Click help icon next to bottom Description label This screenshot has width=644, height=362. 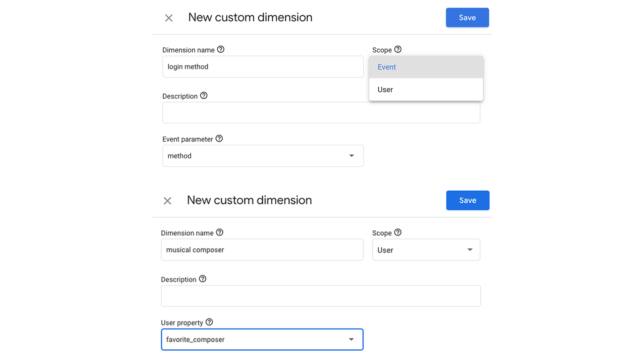[203, 279]
